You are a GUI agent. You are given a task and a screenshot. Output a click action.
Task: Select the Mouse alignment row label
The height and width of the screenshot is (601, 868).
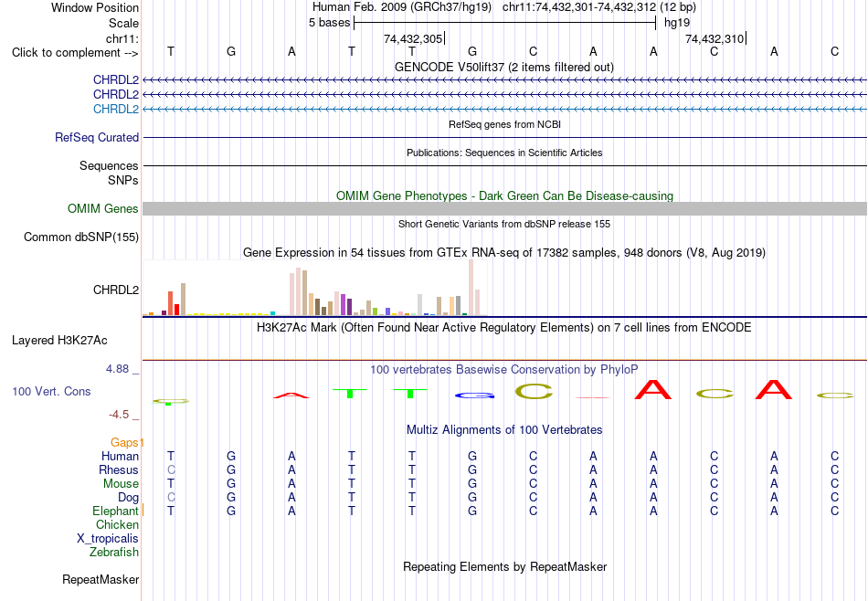click(121, 484)
